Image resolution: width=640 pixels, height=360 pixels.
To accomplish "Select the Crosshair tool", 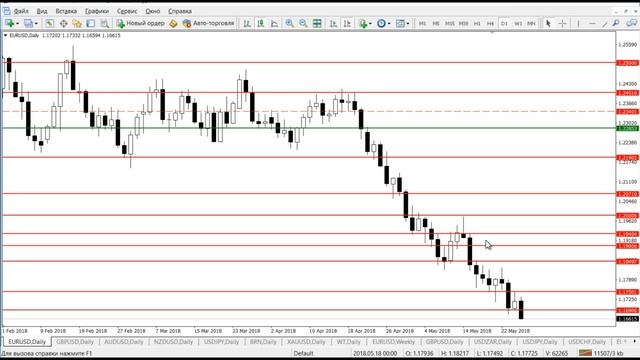I will [x=562, y=23].
